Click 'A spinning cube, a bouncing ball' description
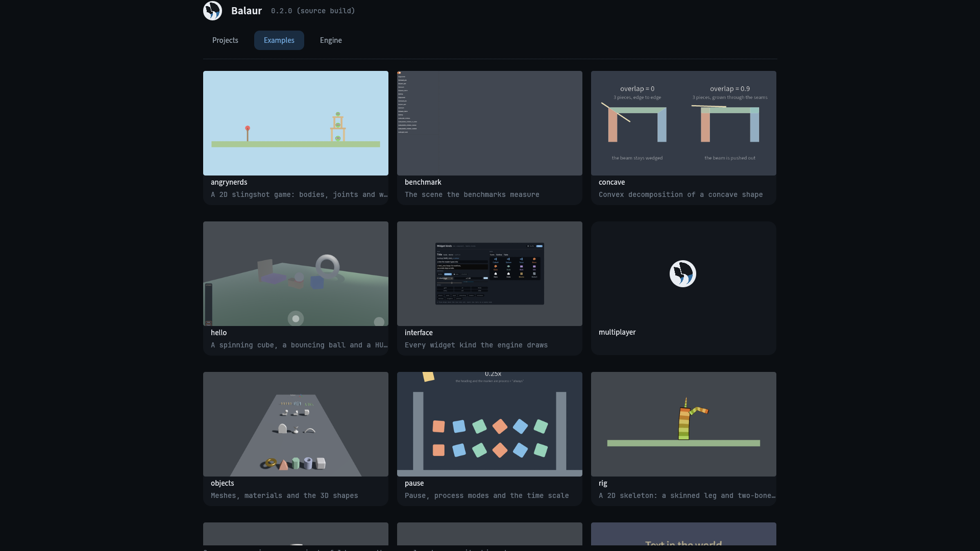Image resolution: width=980 pixels, height=551 pixels. point(300,345)
